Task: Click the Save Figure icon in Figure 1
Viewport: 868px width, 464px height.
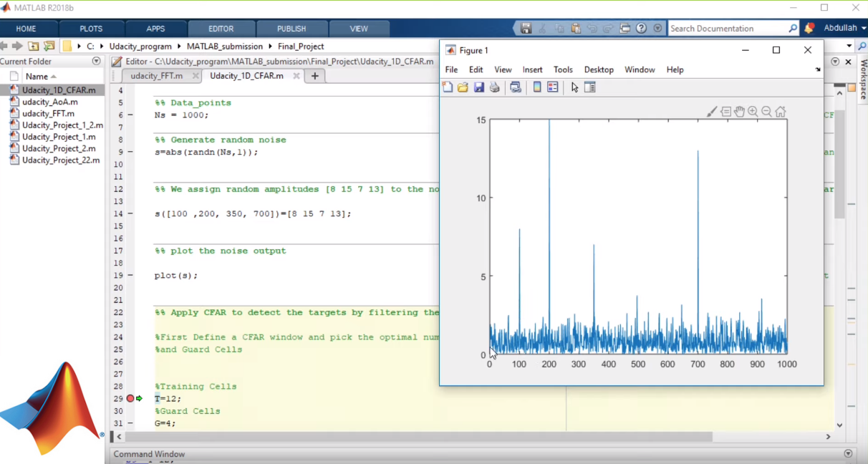Action: 478,87
